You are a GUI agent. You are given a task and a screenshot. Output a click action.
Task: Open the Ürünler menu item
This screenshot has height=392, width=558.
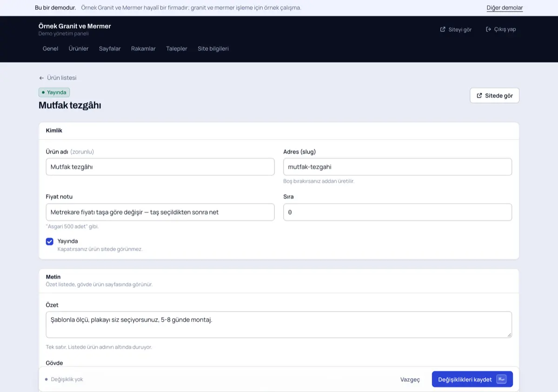(79, 48)
